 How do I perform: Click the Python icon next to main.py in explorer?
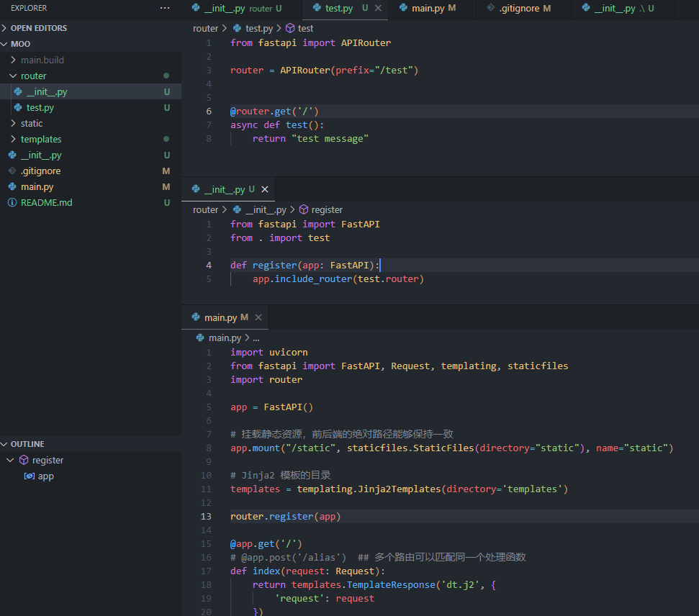click(12, 187)
